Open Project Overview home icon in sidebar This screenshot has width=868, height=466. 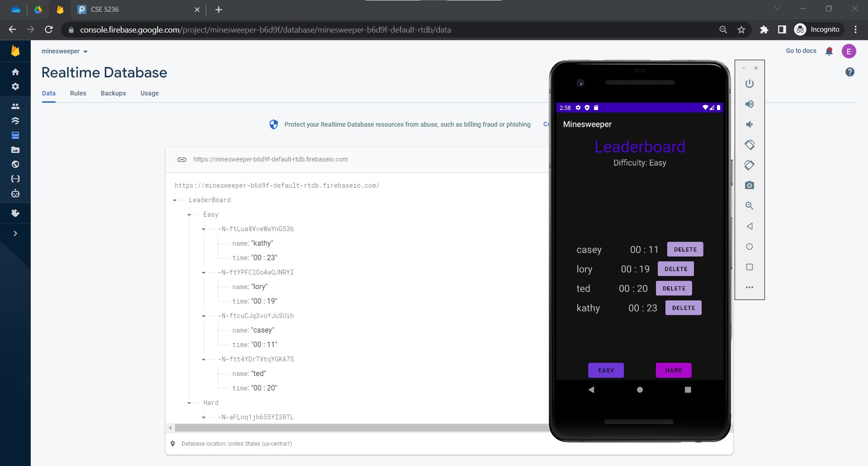[x=15, y=72]
